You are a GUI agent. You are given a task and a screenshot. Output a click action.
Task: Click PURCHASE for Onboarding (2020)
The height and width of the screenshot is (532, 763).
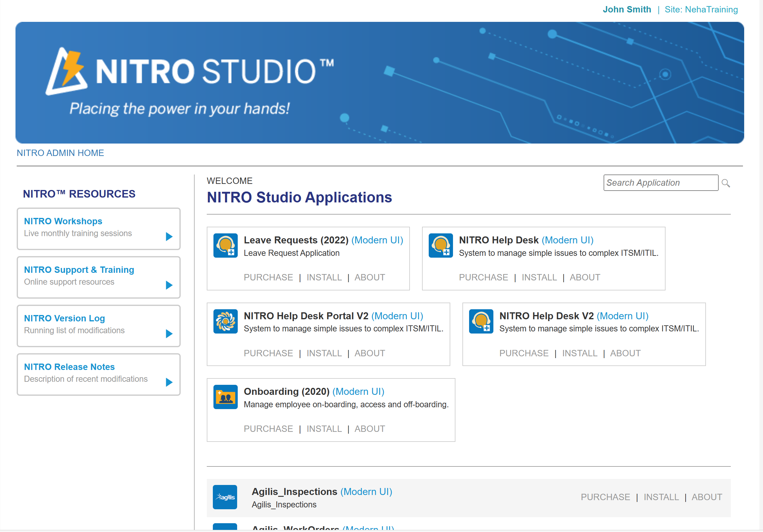point(268,429)
